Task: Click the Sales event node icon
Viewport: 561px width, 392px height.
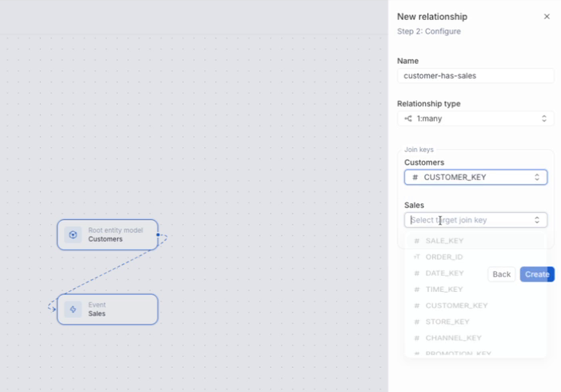Action: pyautogui.click(x=73, y=309)
